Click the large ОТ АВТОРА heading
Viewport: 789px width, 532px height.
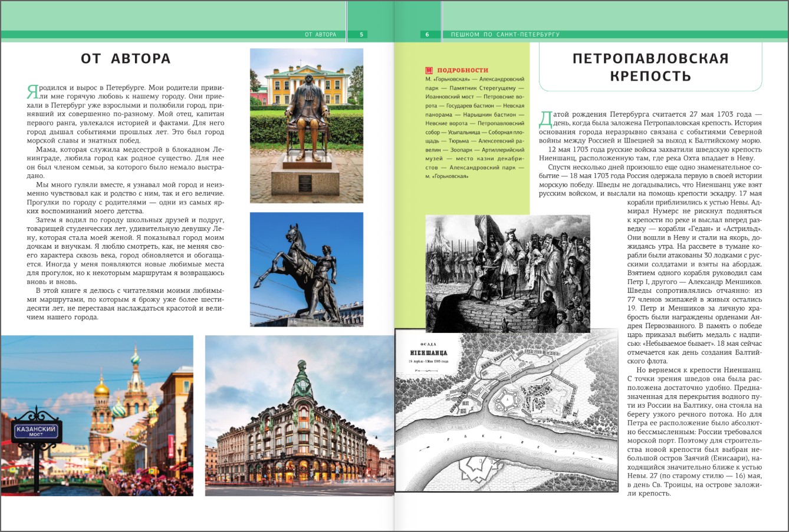click(126, 58)
